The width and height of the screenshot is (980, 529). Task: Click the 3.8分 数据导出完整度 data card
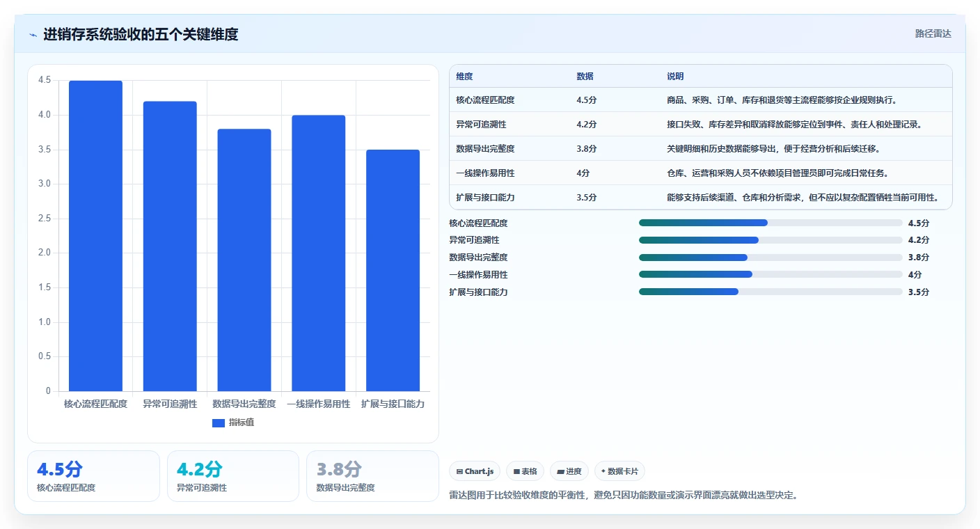[372, 476]
